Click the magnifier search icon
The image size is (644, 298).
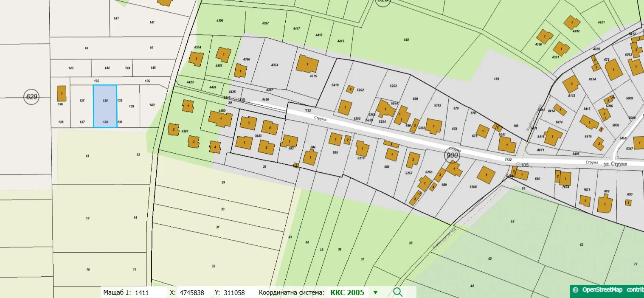pyautogui.click(x=397, y=292)
